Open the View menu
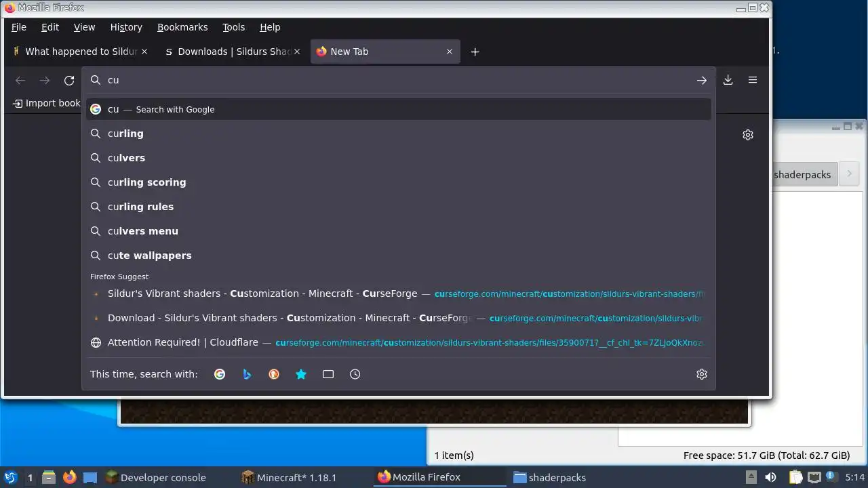868x488 pixels. [84, 27]
